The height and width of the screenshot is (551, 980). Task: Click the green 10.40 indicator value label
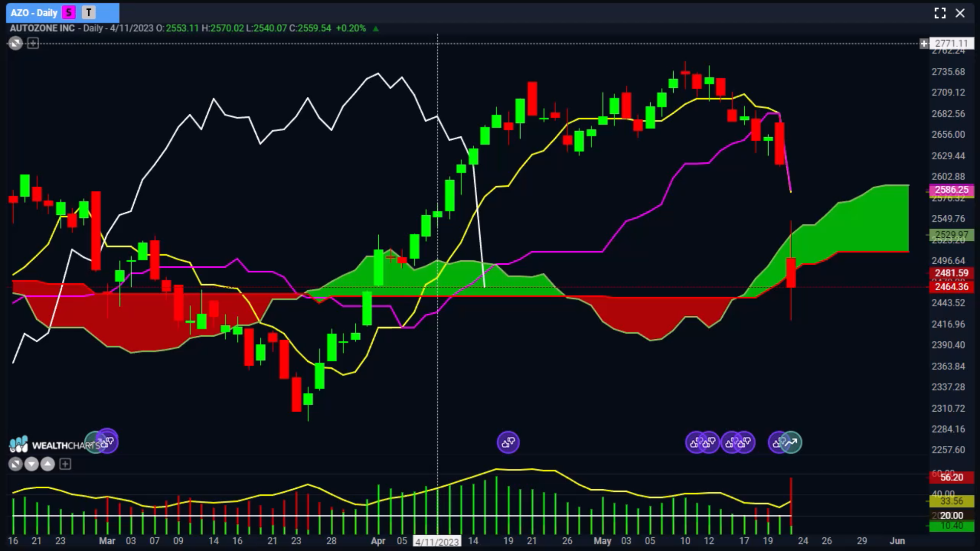tap(951, 526)
